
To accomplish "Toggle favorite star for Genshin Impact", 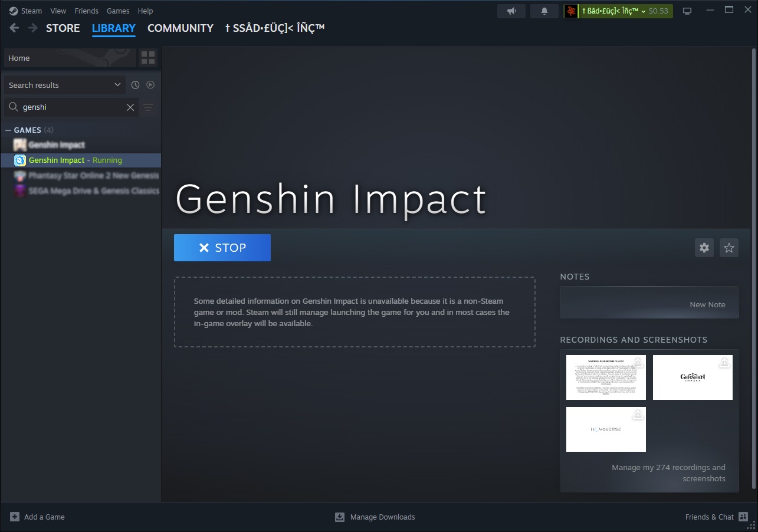I will (x=729, y=248).
